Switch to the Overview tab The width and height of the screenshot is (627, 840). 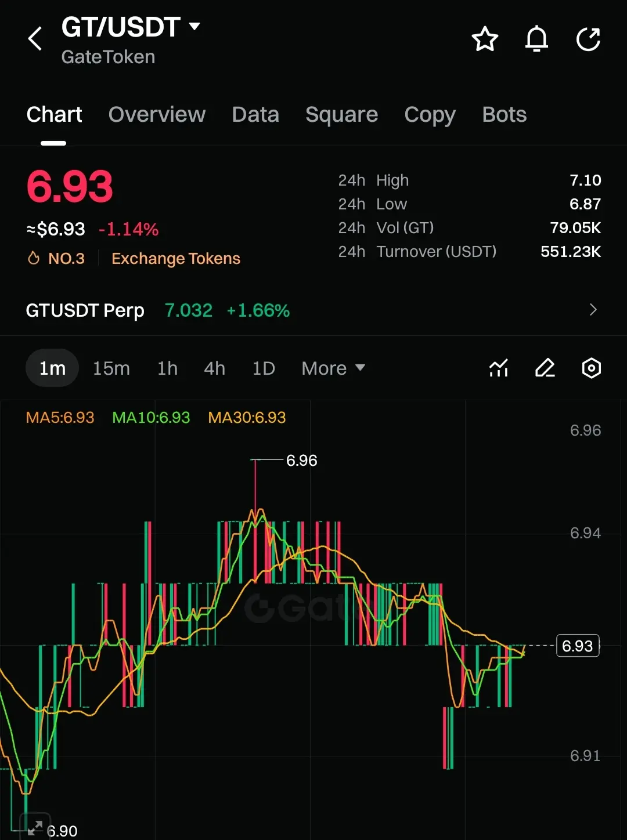[157, 115]
